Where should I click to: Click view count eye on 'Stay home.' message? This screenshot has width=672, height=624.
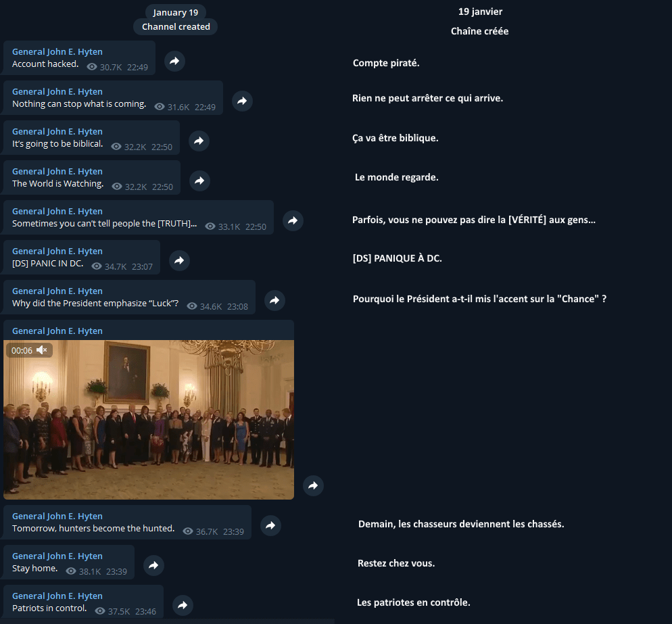(x=71, y=571)
